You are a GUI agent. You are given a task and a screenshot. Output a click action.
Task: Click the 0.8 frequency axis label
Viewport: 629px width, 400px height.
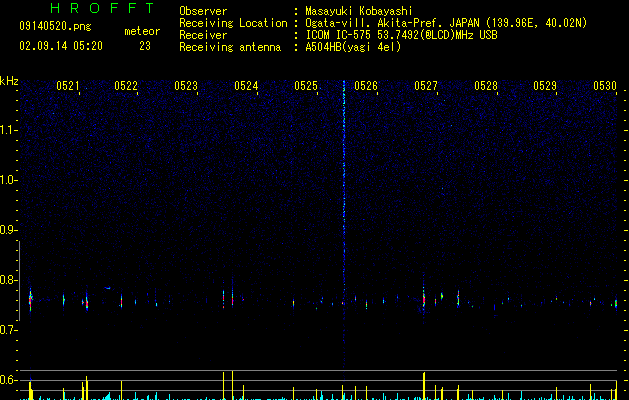pyautogui.click(x=8, y=280)
